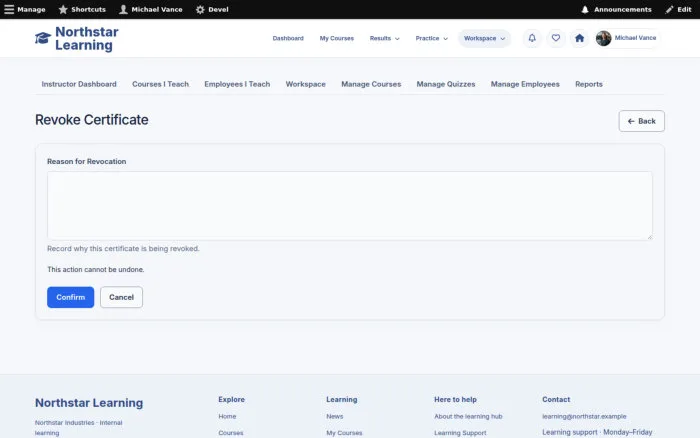Confirm the certificate revocation
Viewport: 700px width, 438px height.
coord(71,297)
